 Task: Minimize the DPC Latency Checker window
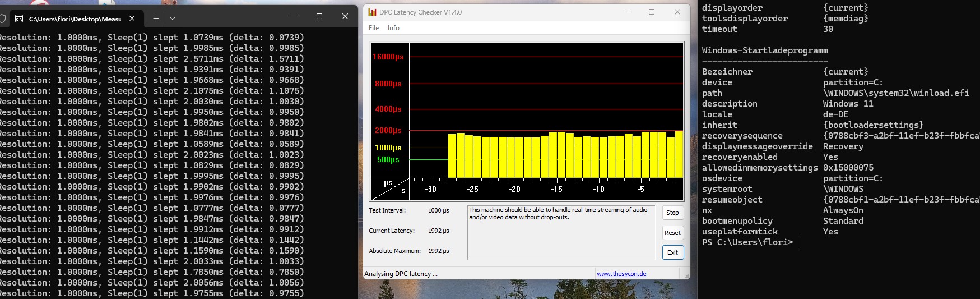[626, 12]
